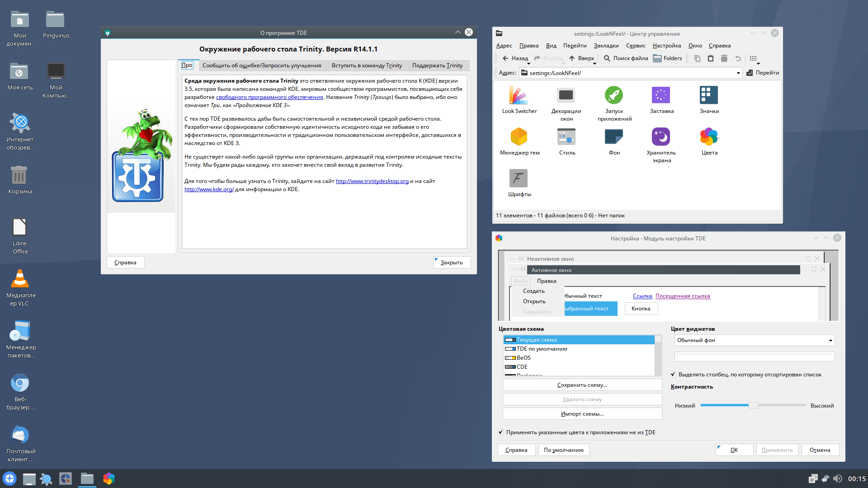Click OK in color settings dialog

(734, 450)
